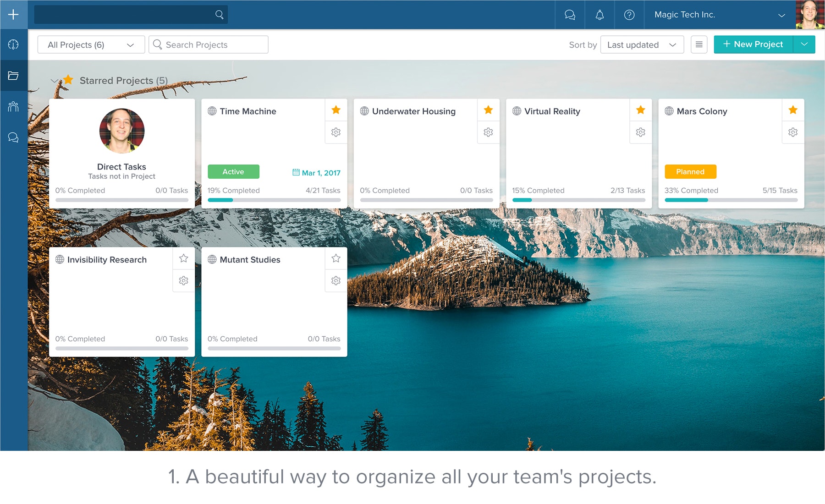
Task: Click the Starred Projects star icon
Action: pos(68,80)
